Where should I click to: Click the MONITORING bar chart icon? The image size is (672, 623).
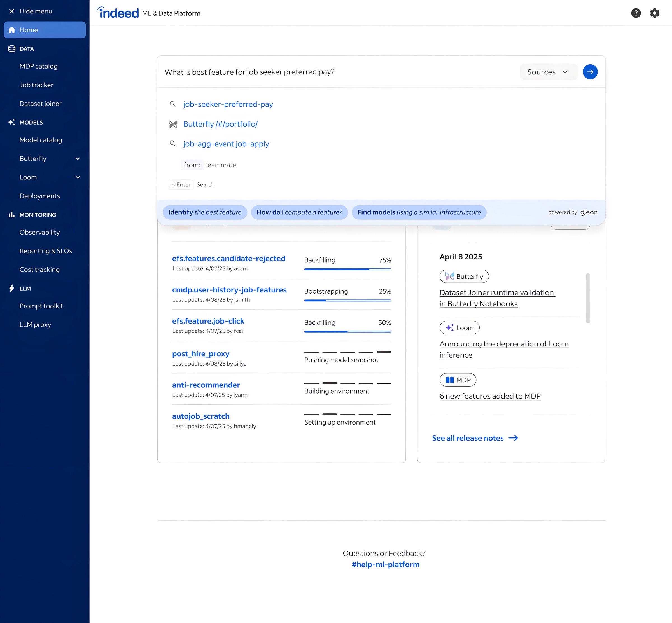click(x=12, y=214)
